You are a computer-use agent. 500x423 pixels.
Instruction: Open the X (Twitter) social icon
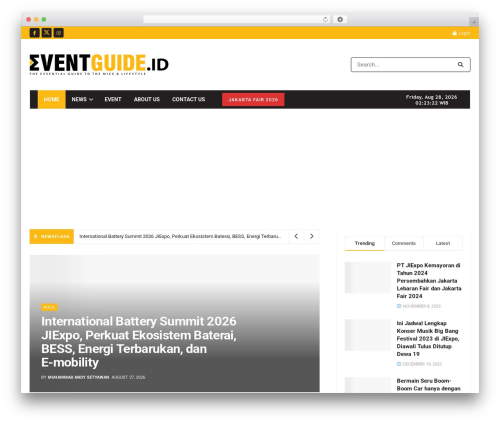pyautogui.click(x=47, y=33)
